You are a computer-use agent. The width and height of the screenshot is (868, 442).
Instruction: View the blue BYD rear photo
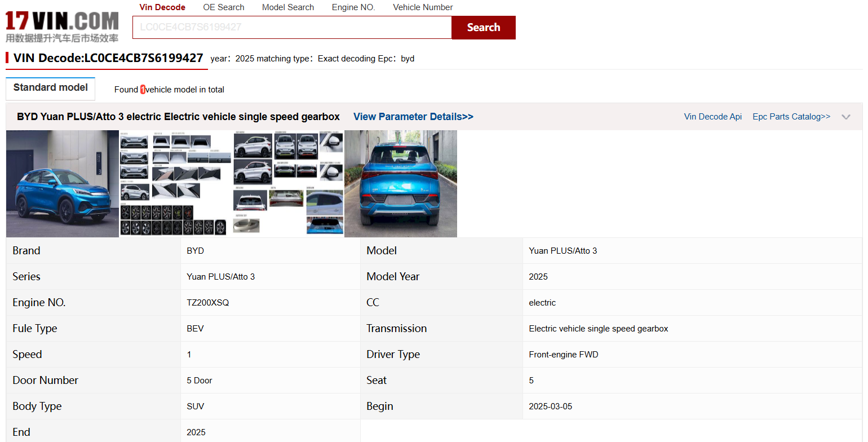pyautogui.click(x=401, y=184)
